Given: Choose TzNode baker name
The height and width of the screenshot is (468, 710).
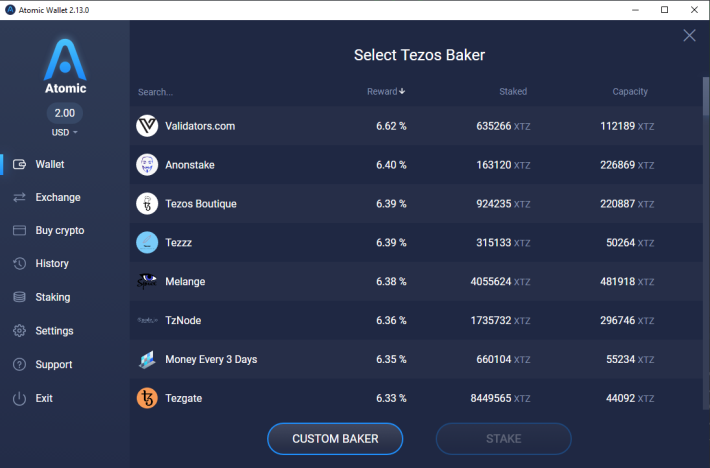Looking at the screenshot, I should [x=183, y=320].
